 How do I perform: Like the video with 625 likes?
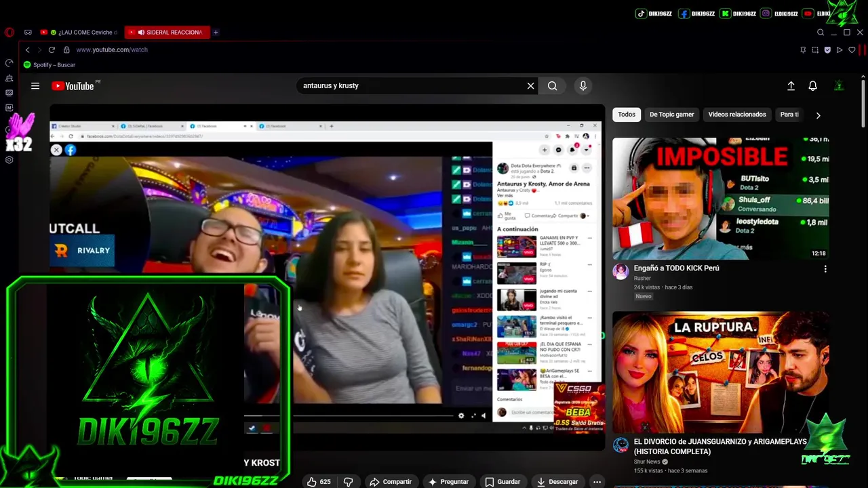318,482
